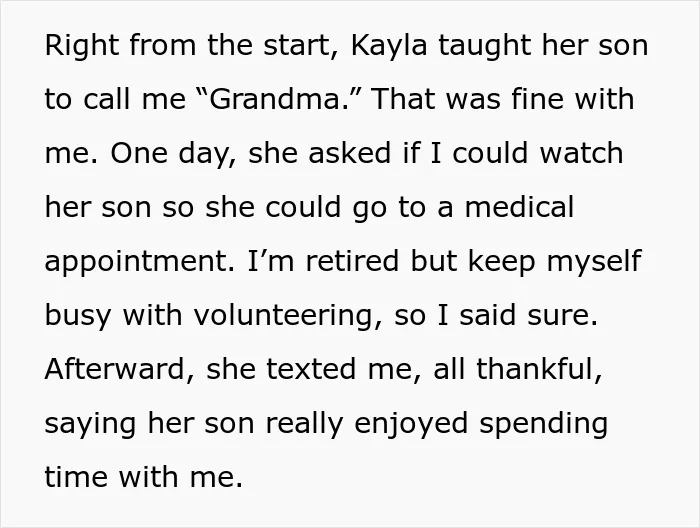700x528 pixels.
Task: Click the word "time" in last line
Action: [76, 476]
